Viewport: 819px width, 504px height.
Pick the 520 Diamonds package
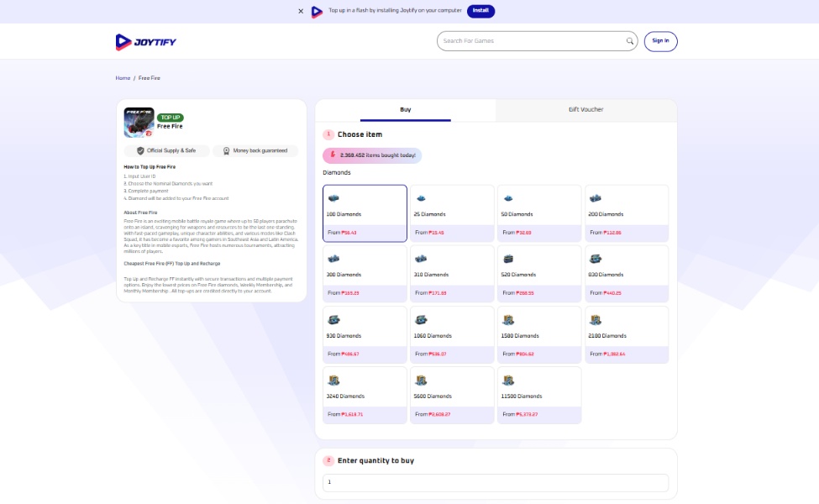539,273
